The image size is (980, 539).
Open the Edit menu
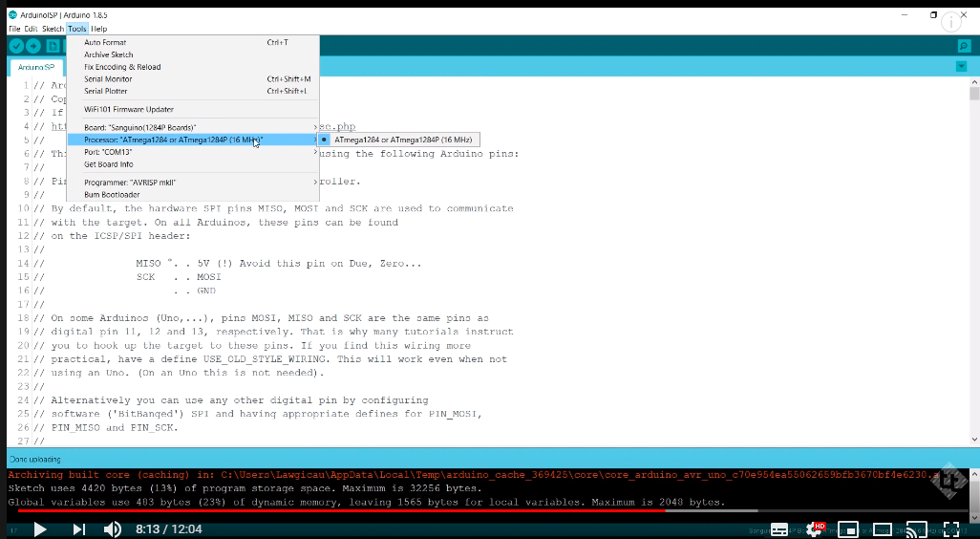point(31,29)
